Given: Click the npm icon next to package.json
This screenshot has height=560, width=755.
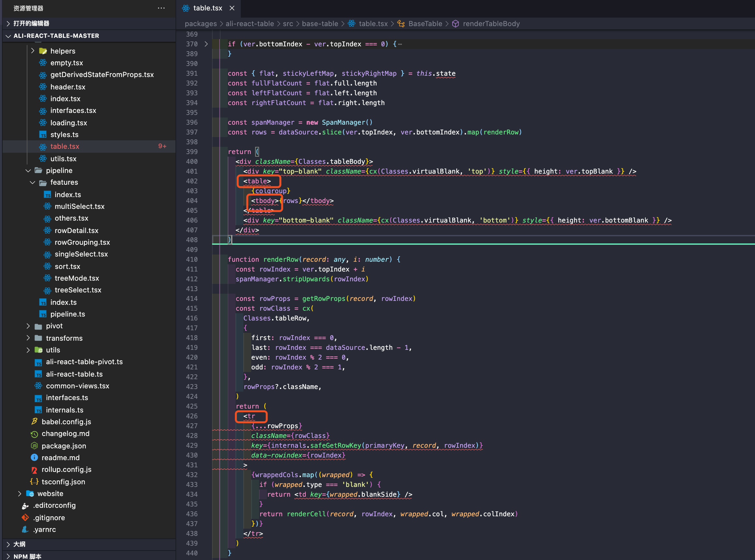Looking at the screenshot, I should pyautogui.click(x=34, y=446).
